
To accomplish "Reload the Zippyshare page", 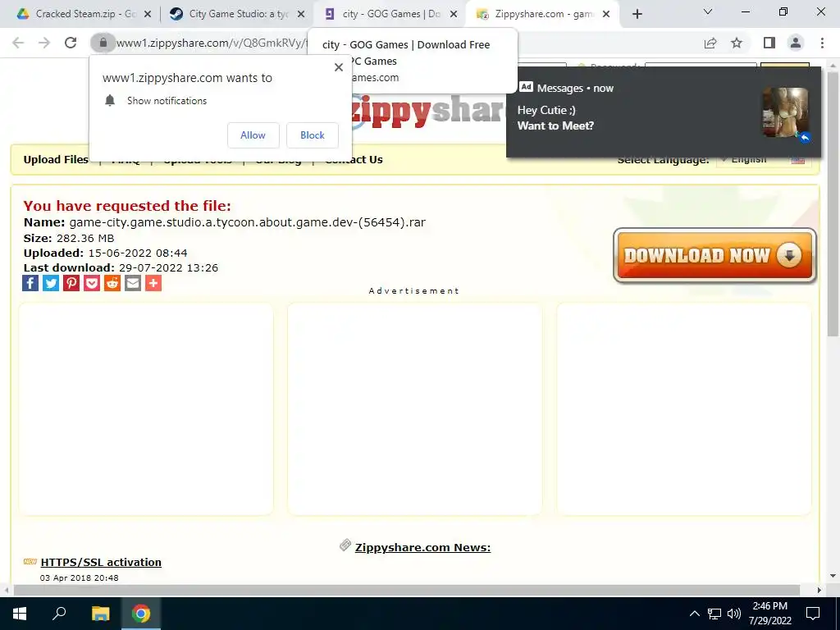I will point(71,43).
